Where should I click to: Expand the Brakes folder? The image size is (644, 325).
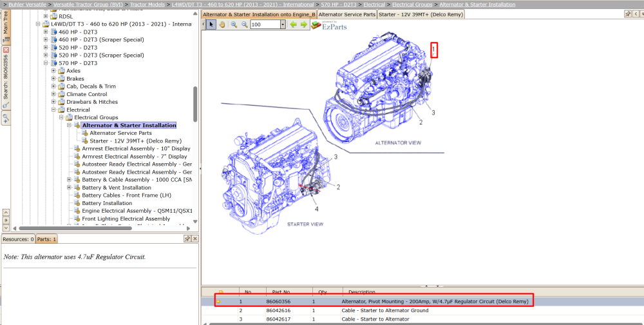point(53,79)
